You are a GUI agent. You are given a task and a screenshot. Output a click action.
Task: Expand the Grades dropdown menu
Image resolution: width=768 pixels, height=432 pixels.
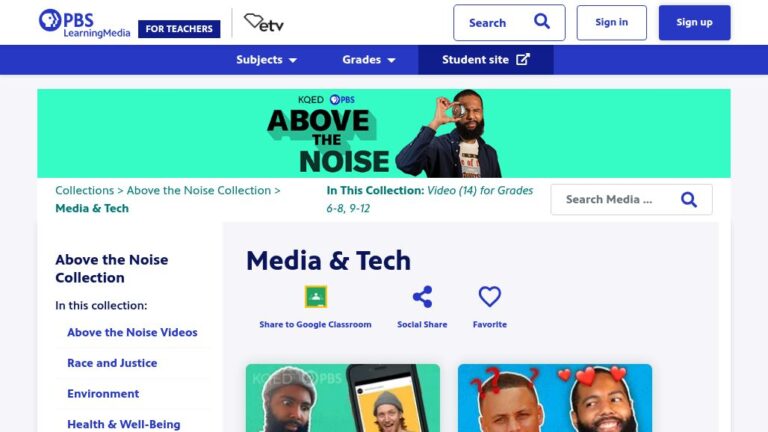pos(369,60)
